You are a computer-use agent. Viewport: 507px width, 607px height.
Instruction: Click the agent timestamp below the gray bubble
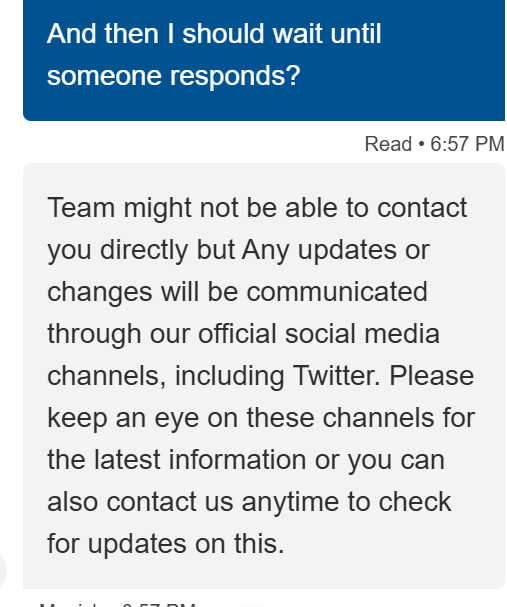pyautogui.click(x=158, y=605)
